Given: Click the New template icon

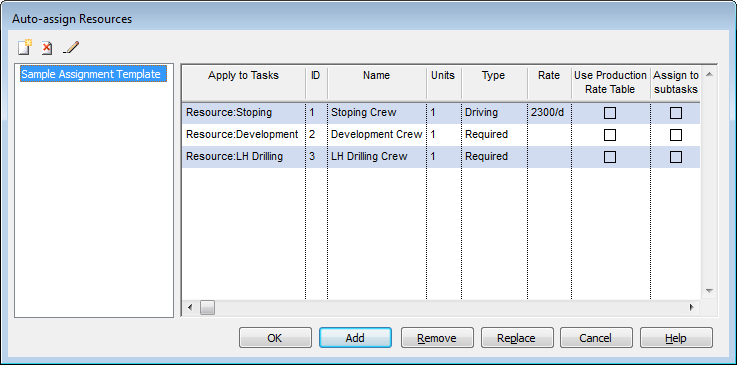Looking at the screenshot, I should tap(25, 47).
